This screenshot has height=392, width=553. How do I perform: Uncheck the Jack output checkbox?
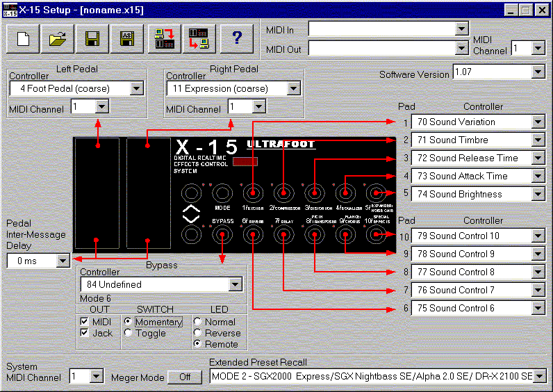click(x=84, y=333)
